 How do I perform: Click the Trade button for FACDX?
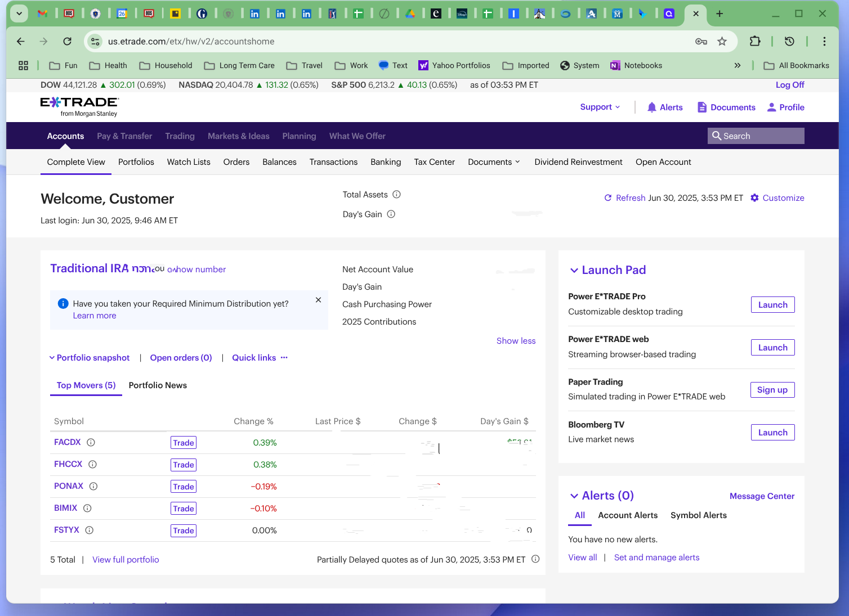tap(184, 443)
